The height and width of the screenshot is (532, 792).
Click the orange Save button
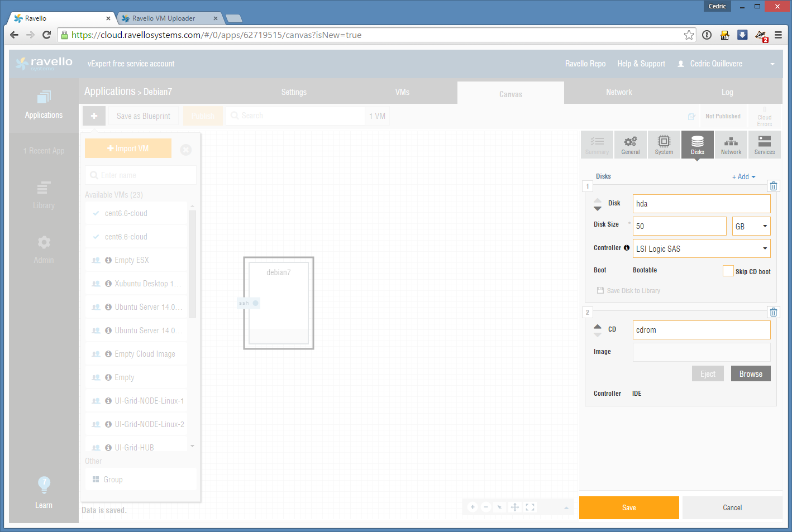click(629, 507)
